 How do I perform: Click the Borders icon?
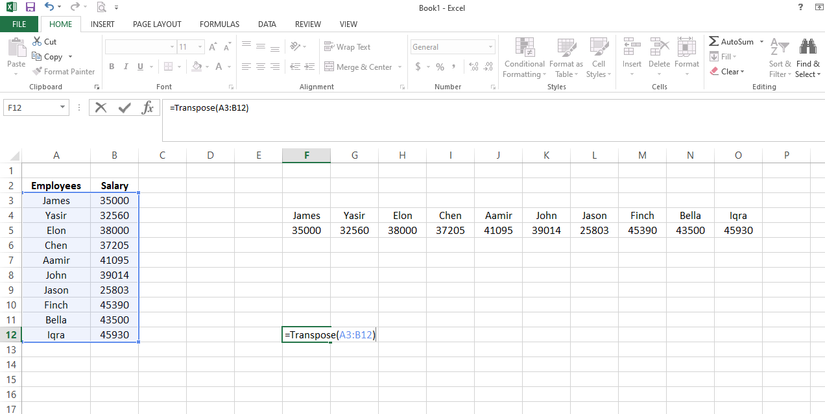click(x=168, y=67)
